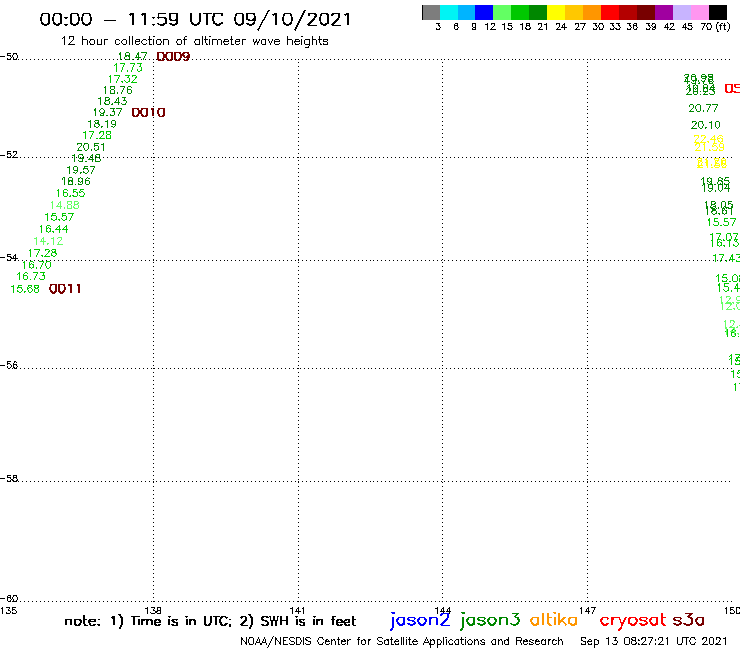Click the -58 latitude label
The image size is (740, 650).
coord(9,479)
